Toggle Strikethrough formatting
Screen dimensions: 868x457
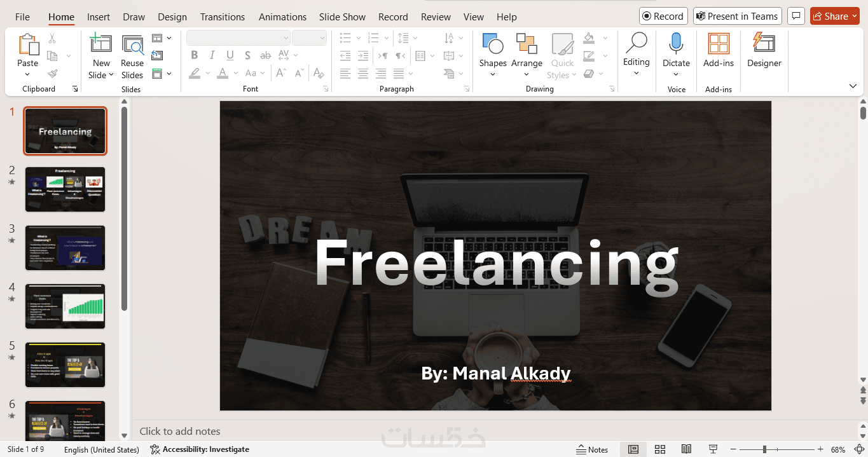coord(266,55)
